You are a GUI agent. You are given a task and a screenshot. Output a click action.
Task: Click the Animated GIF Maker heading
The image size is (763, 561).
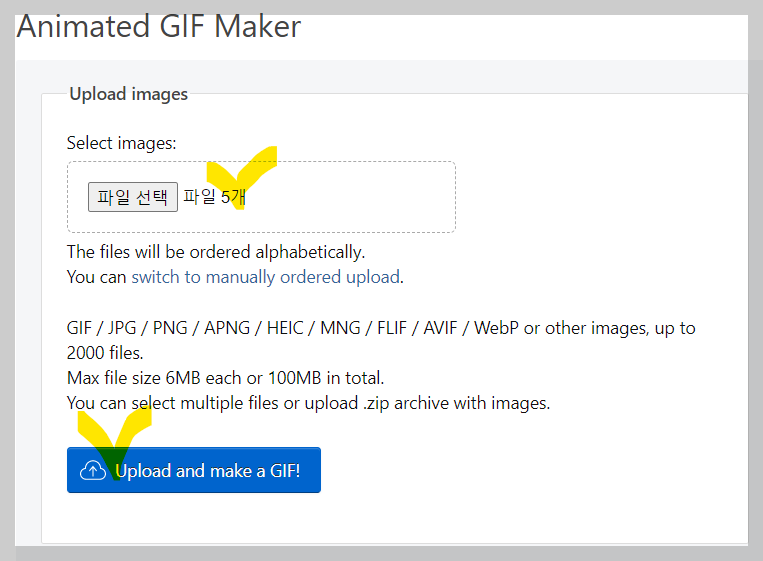point(159,26)
